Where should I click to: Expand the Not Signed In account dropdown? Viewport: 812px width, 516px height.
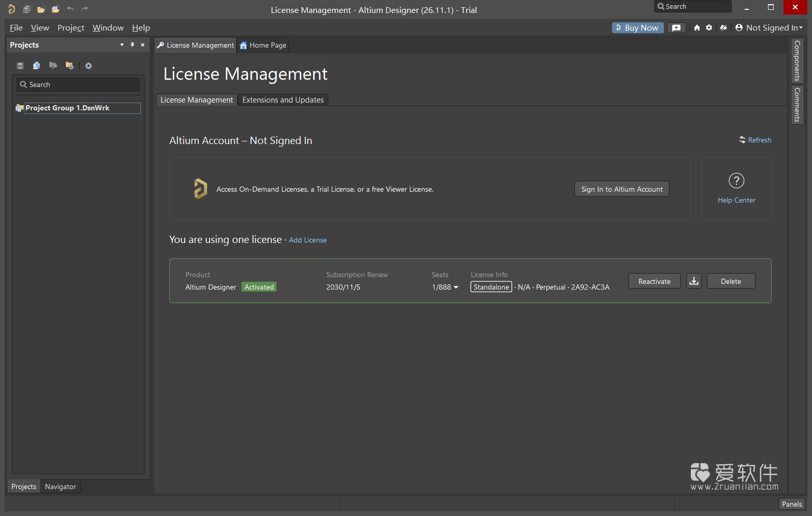[x=769, y=28]
